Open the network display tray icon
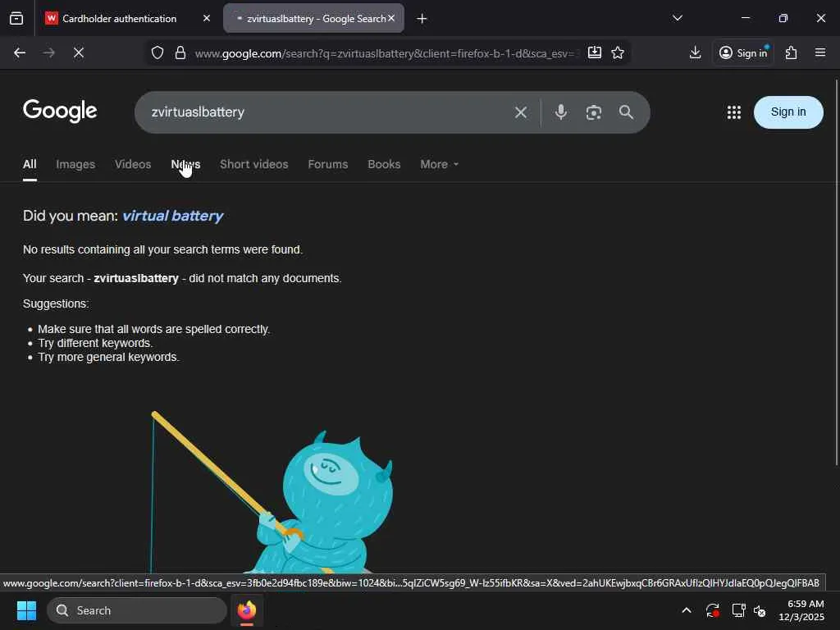This screenshot has height=630, width=840. [x=738, y=610]
